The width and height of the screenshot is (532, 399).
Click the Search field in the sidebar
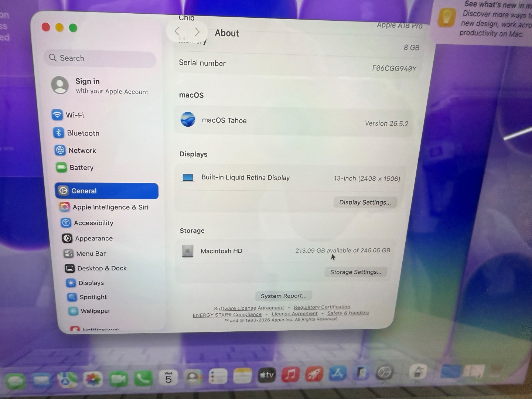pos(100,58)
